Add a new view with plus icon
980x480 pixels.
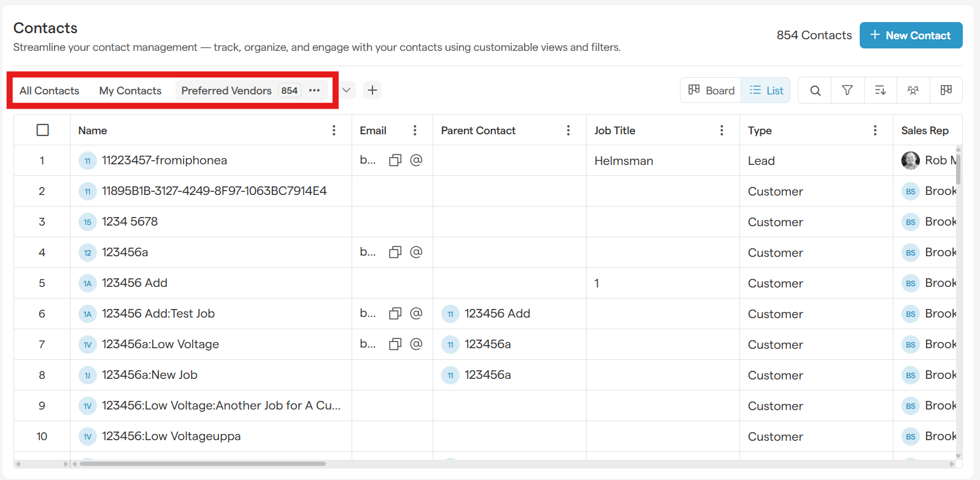coord(372,90)
